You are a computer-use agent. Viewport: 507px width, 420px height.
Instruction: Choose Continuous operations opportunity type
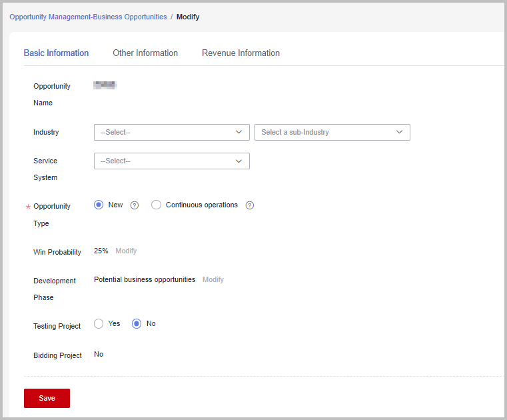coord(157,205)
